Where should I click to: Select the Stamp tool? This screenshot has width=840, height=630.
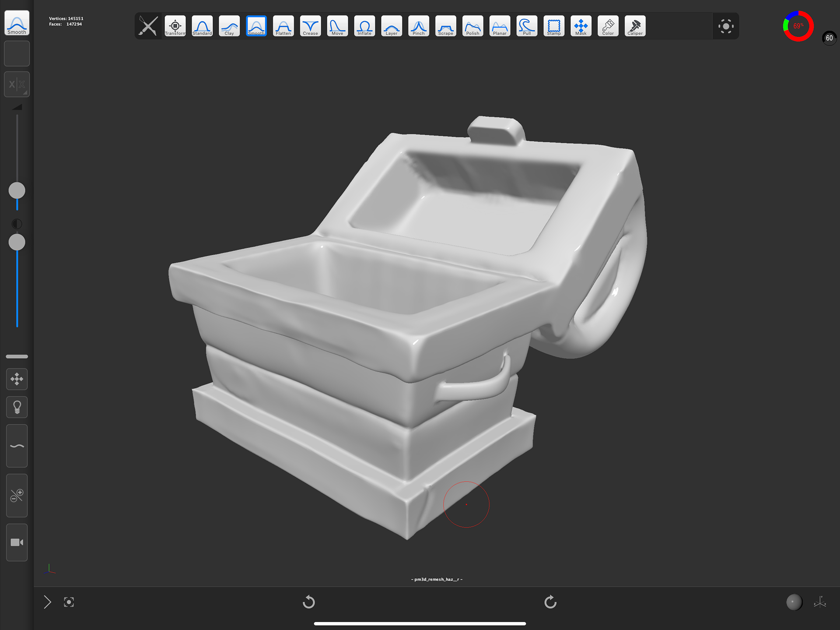[x=554, y=26]
